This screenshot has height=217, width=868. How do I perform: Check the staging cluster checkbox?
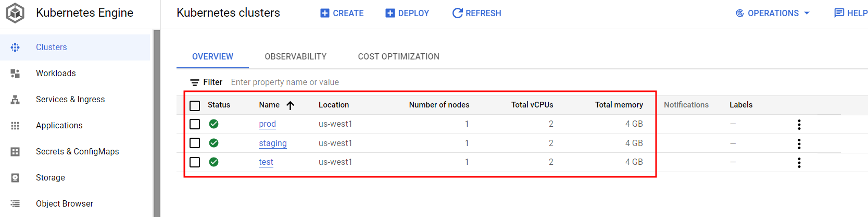pyautogui.click(x=195, y=143)
